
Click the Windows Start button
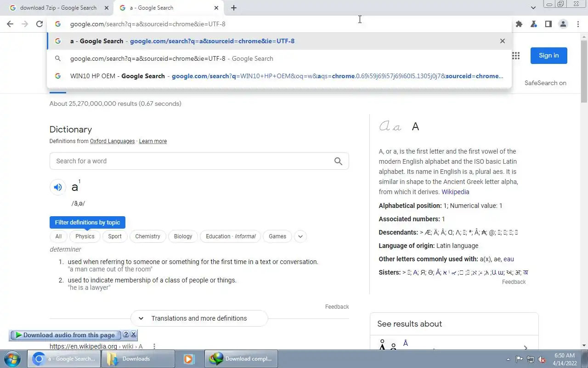(x=12, y=359)
